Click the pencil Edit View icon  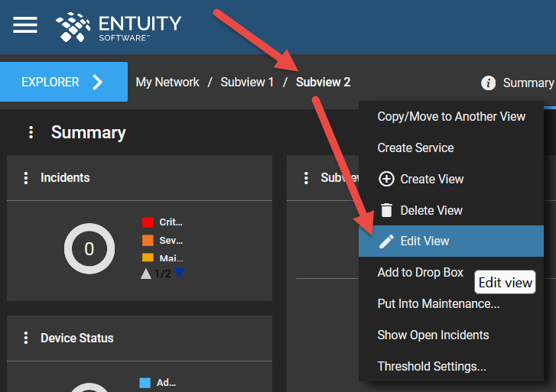(x=386, y=241)
